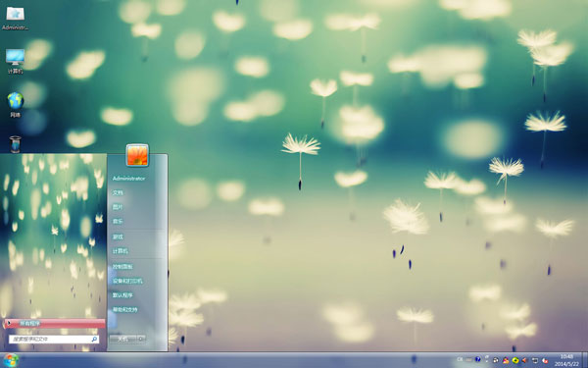Viewport: 588px width, 368px height.
Task: Click the taskbar clock showing 2014/5/22
Action: click(x=566, y=360)
